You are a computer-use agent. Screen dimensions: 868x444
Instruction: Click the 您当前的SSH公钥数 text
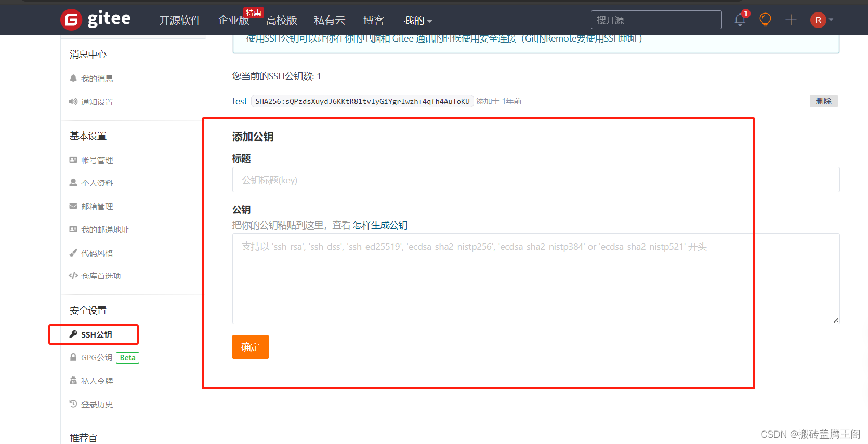(277, 76)
